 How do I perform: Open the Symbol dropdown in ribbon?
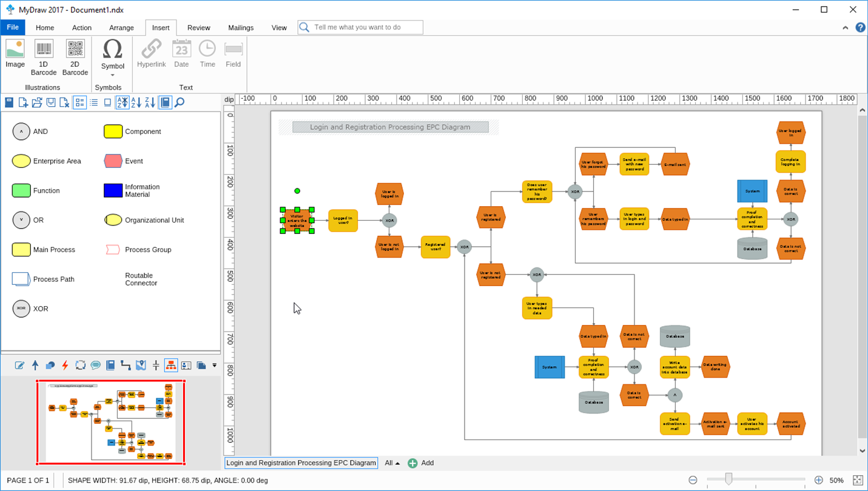[112, 58]
